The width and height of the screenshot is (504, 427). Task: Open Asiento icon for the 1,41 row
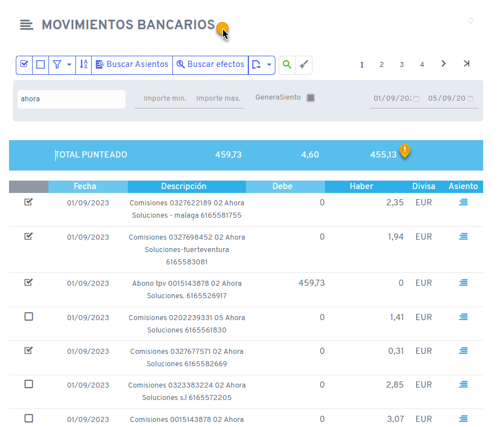pyautogui.click(x=463, y=317)
